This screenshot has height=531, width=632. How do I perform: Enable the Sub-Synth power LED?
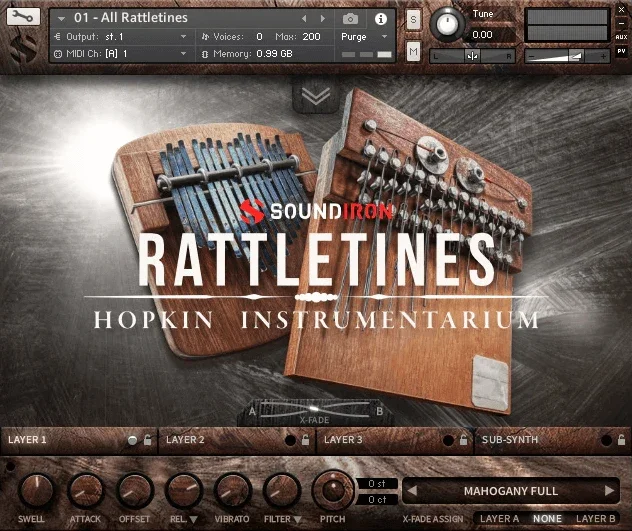coord(606,440)
